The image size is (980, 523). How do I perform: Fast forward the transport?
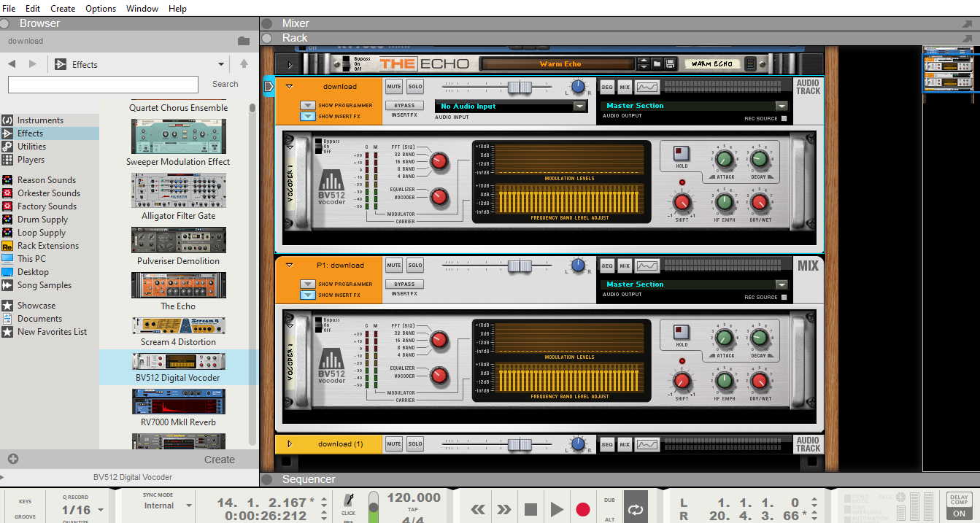[504, 509]
